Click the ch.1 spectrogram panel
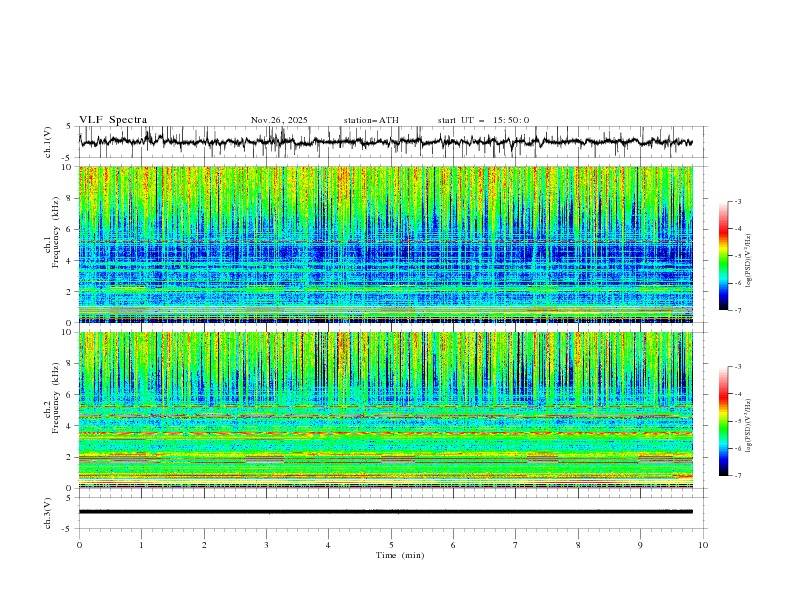 coord(386,244)
